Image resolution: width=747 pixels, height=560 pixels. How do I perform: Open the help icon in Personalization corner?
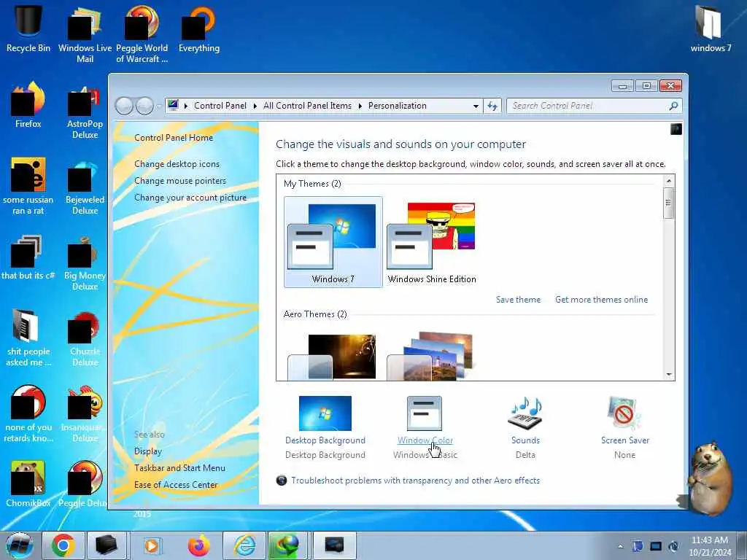coord(676,129)
